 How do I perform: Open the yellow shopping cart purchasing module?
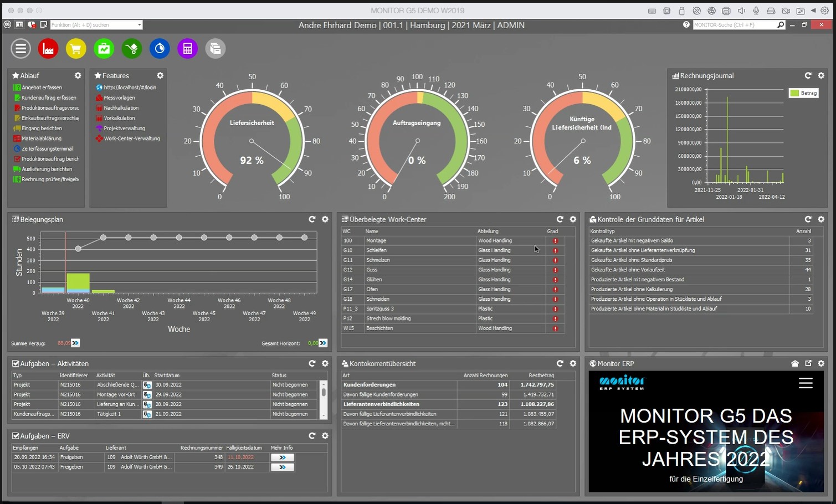point(76,49)
